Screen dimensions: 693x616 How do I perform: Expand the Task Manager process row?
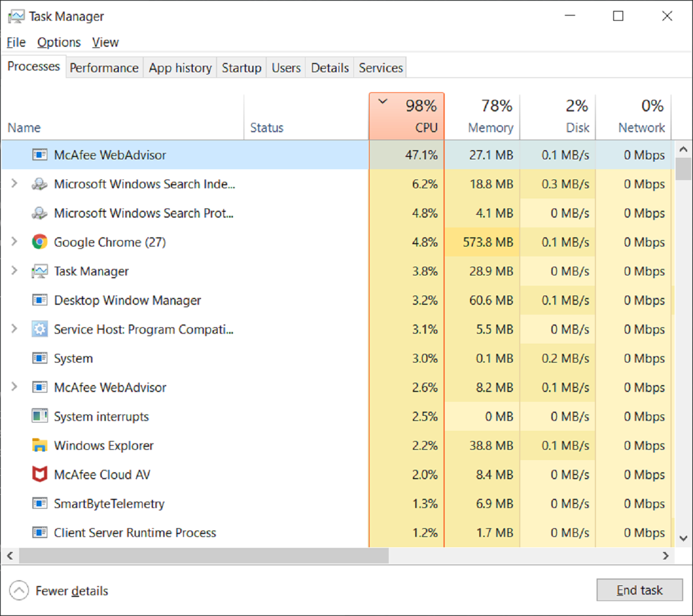click(x=14, y=270)
